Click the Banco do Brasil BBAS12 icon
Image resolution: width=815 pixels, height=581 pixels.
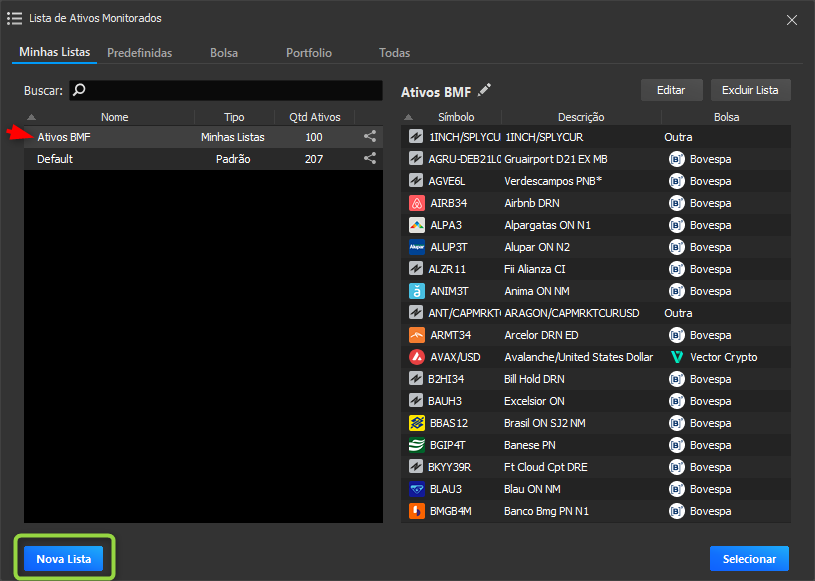[x=417, y=423]
